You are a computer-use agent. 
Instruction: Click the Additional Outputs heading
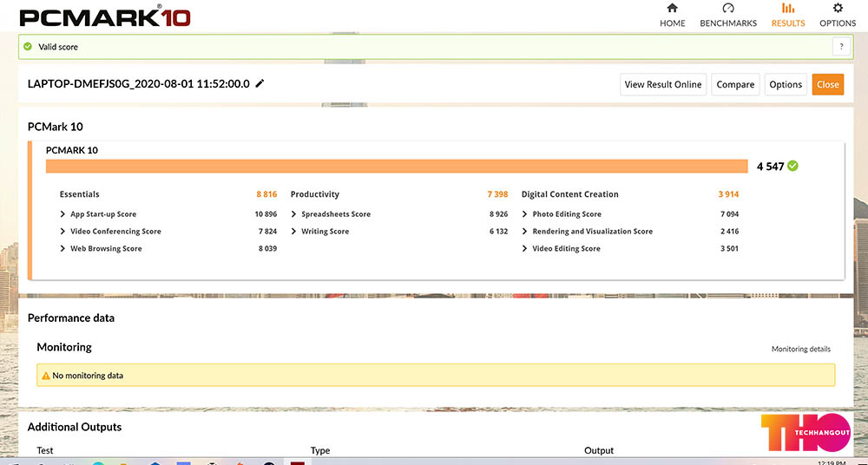point(75,428)
